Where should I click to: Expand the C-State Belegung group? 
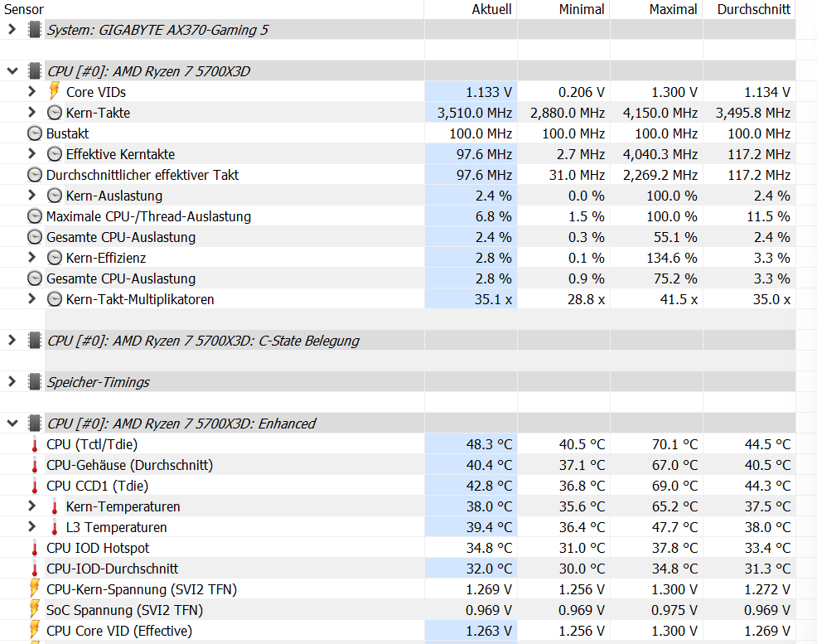[12, 341]
